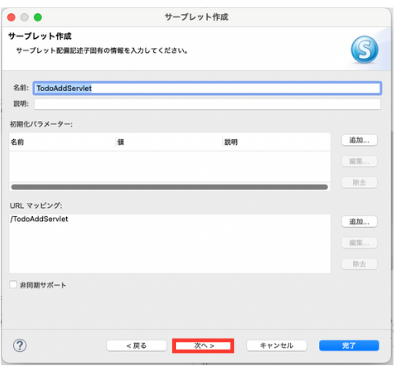Click 除去 button beside URL mappings list
The image size is (395, 367).
[359, 264]
